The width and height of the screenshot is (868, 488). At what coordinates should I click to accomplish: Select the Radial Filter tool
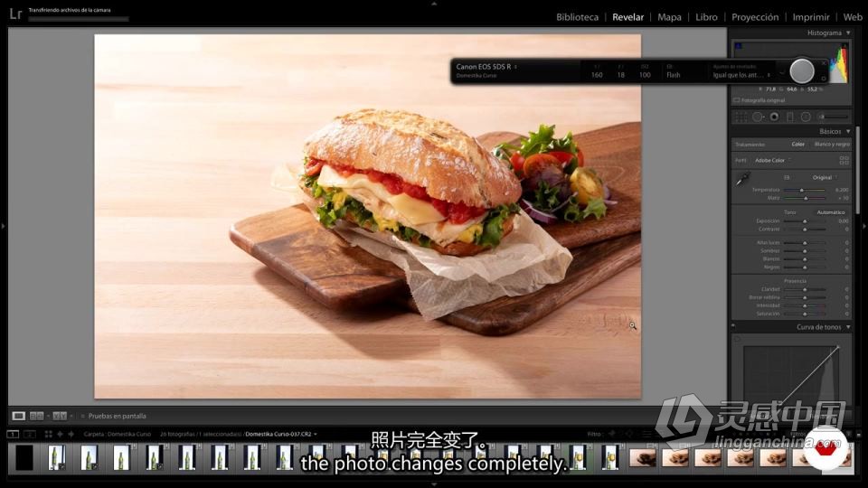806,117
